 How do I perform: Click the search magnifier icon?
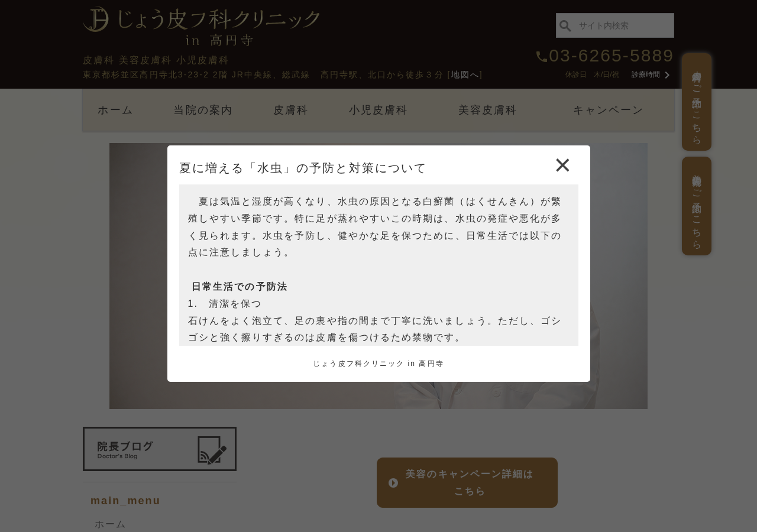[x=565, y=26]
